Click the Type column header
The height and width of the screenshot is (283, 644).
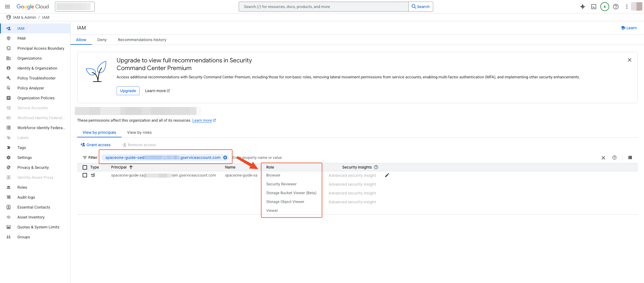coord(94,167)
